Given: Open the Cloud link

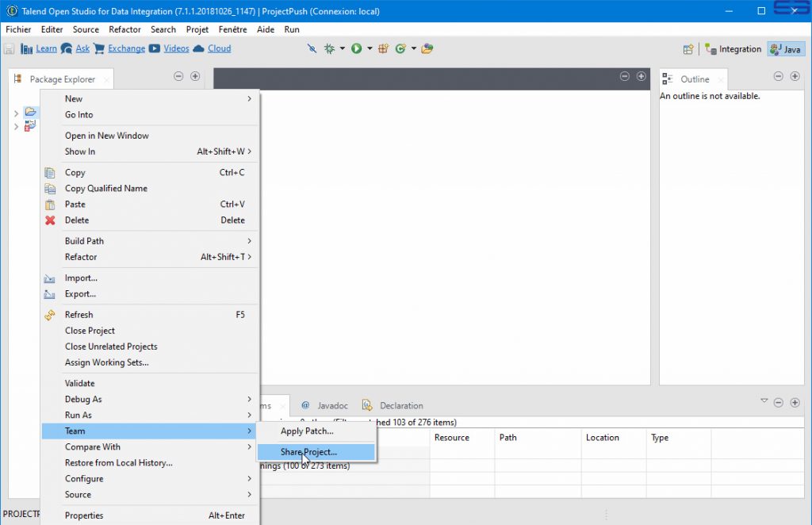Looking at the screenshot, I should coord(219,48).
